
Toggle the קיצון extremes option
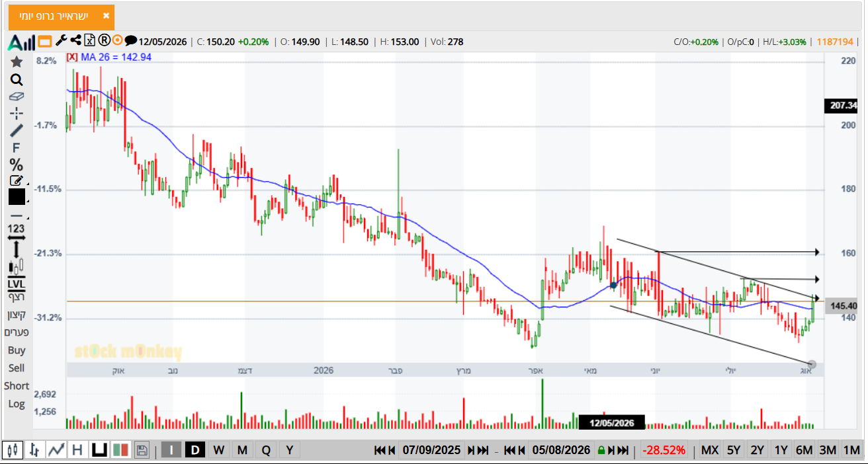[x=17, y=314]
